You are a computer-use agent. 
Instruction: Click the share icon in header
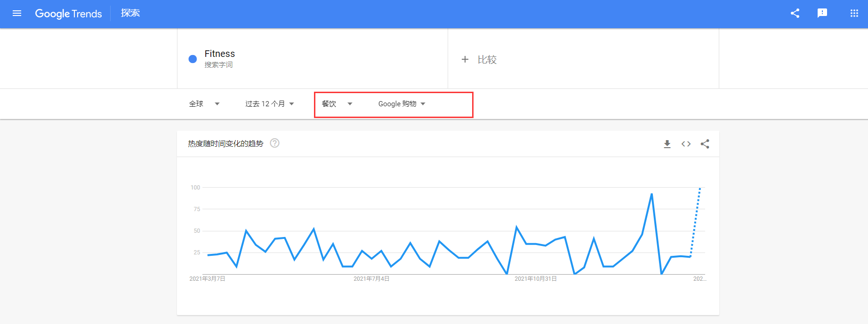coord(795,13)
